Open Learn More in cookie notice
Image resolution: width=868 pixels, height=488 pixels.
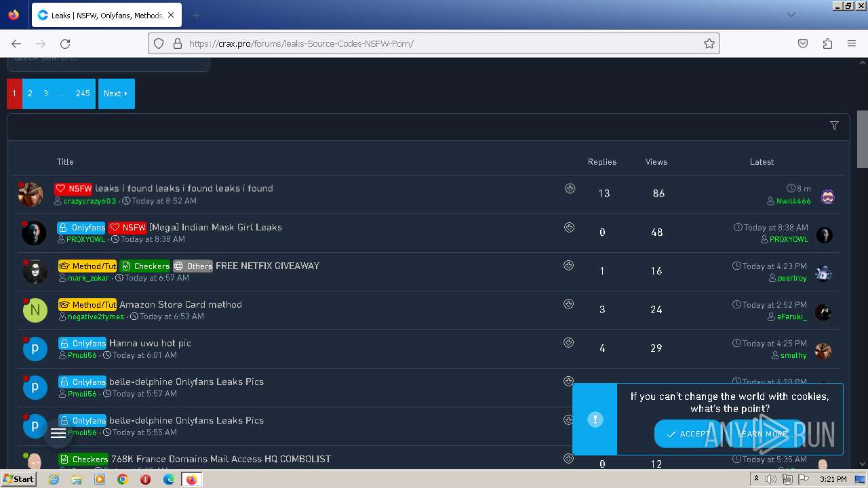pyautogui.click(x=762, y=434)
